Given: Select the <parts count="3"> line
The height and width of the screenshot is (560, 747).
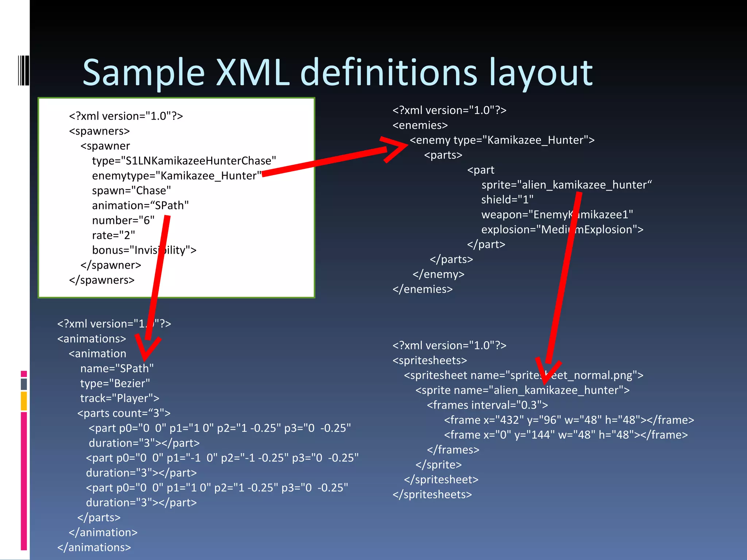Looking at the screenshot, I should coord(124,413).
